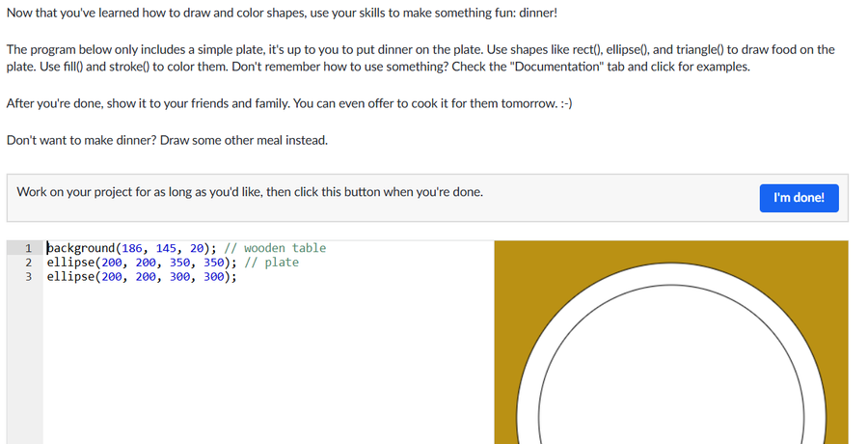
Task: Click the ellipse keyword on line 3
Action: click(70, 276)
